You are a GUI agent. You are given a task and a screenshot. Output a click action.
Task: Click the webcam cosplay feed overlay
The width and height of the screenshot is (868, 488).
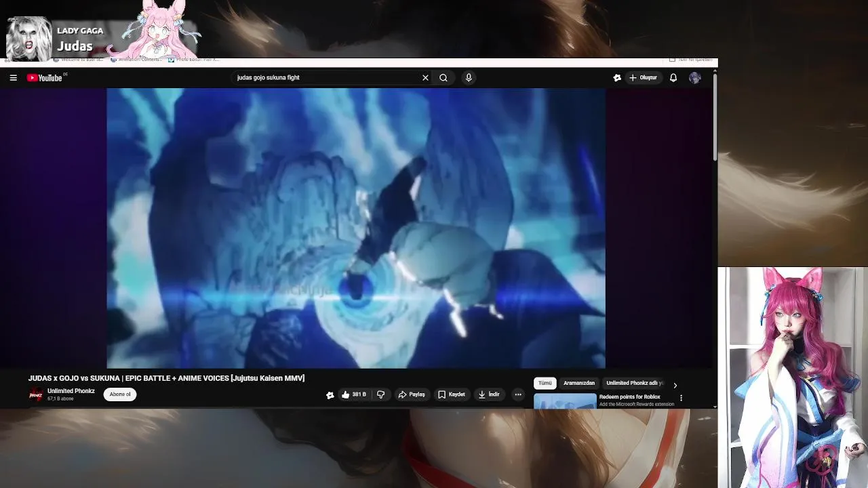click(x=793, y=378)
